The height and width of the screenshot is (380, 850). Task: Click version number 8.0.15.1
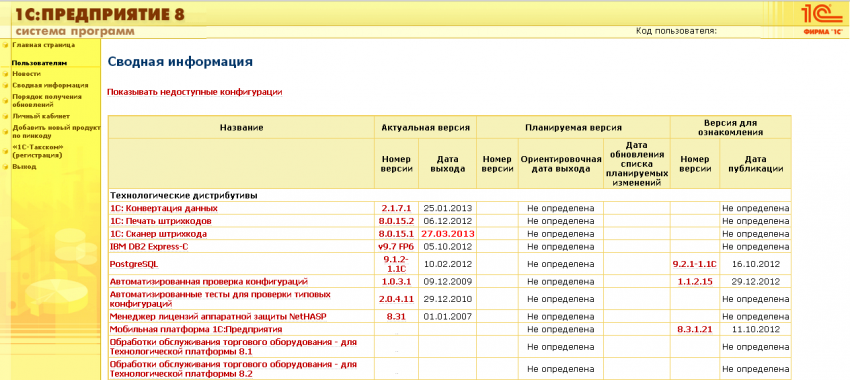coord(396,234)
